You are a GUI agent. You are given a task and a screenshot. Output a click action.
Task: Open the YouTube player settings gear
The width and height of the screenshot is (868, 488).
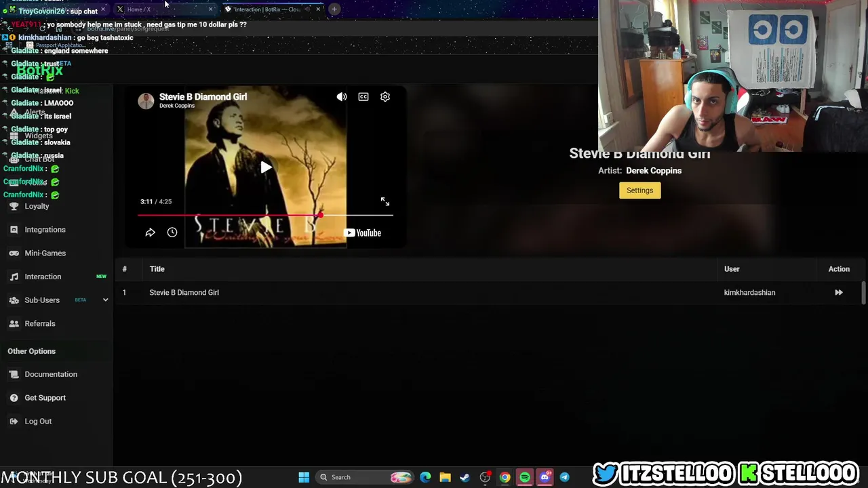click(385, 97)
